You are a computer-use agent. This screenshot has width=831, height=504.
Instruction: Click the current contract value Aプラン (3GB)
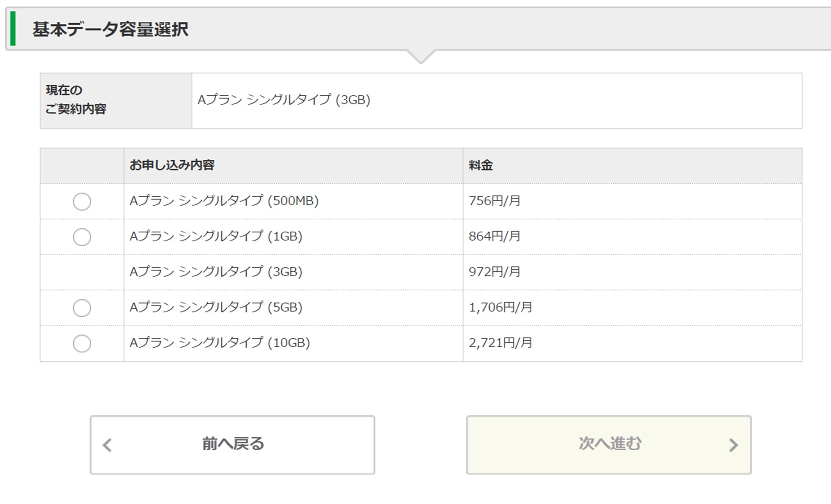[x=284, y=100]
